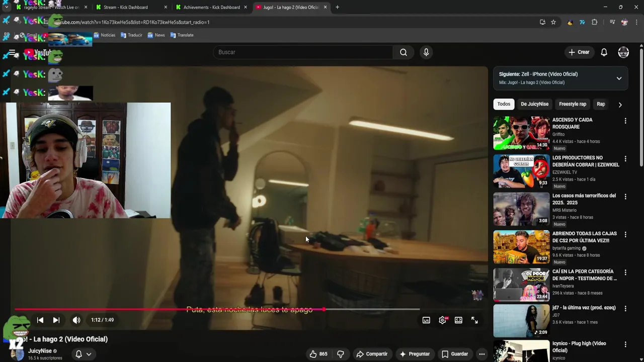Switch to theater mode view
This screenshot has height=362, width=644.
(x=458, y=320)
